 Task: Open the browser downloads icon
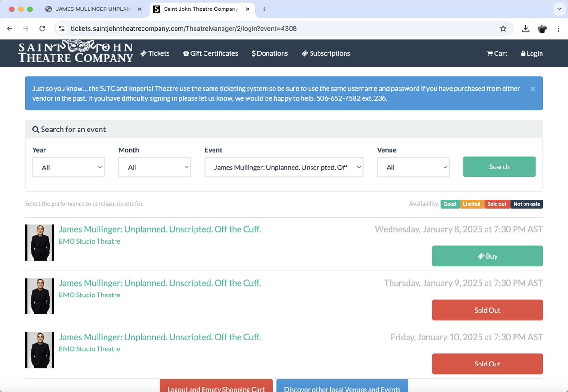tap(525, 28)
